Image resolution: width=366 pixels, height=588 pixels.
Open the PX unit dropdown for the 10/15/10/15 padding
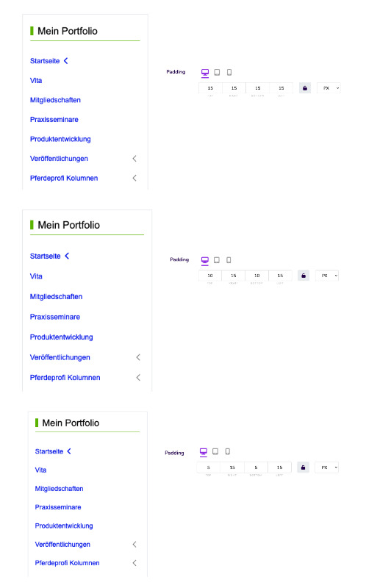pyautogui.click(x=327, y=276)
